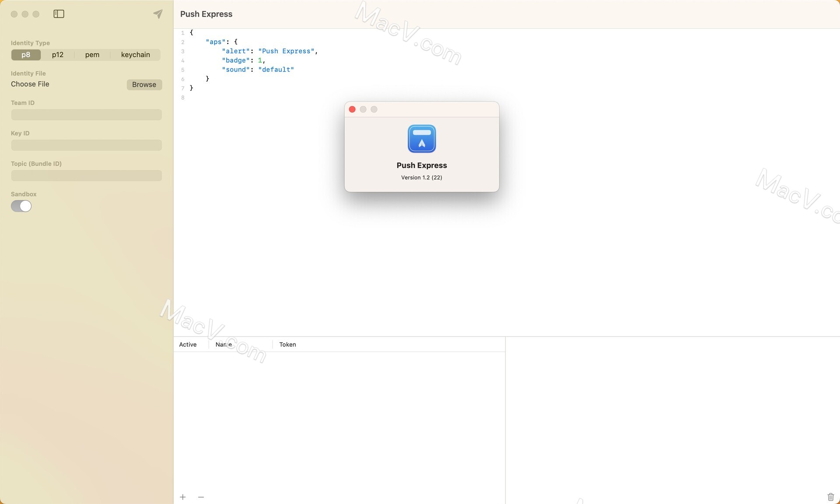This screenshot has width=840, height=504.
Task: Choose keychain identity type
Action: tap(135, 55)
